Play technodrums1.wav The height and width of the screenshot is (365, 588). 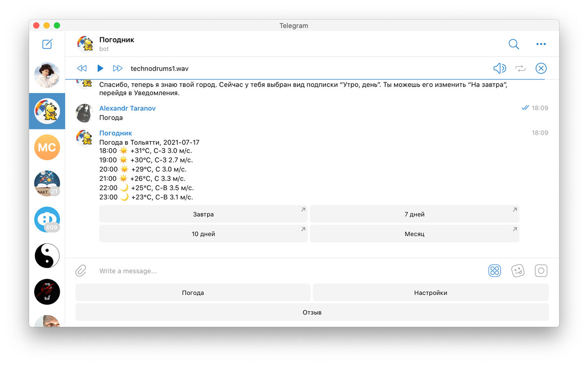pyautogui.click(x=100, y=68)
